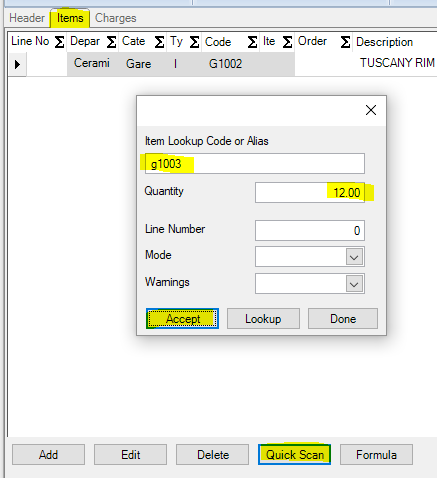Screen dimensions: 437x478
Task: Open the Mode dropdown
Action: tap(354, 257)
